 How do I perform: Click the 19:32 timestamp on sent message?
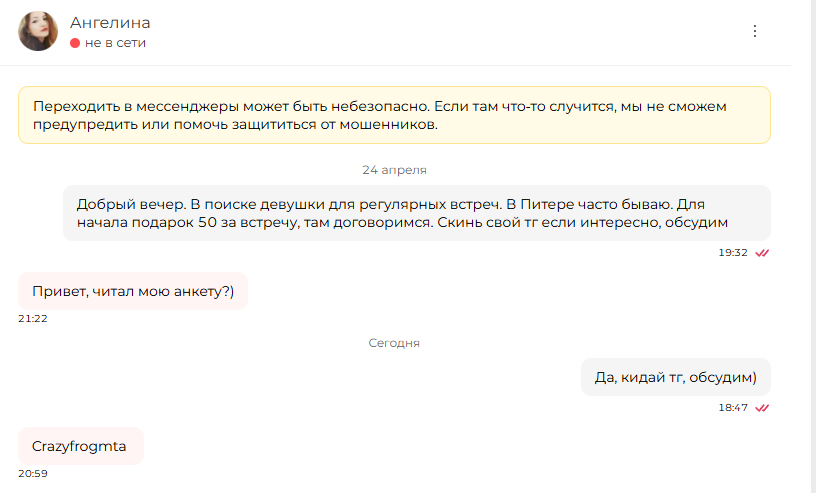coord(733,253)
